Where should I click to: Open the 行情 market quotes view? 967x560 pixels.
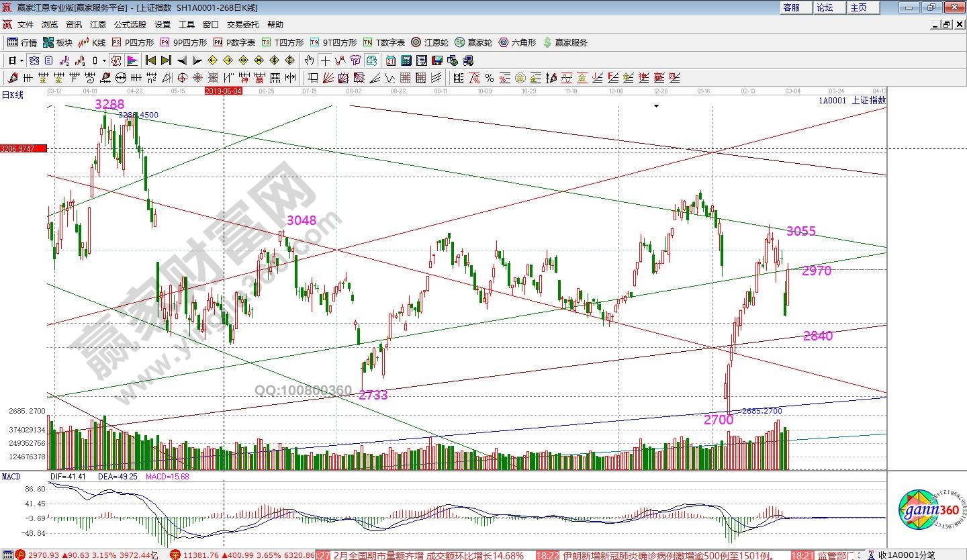tap(22, 42)
